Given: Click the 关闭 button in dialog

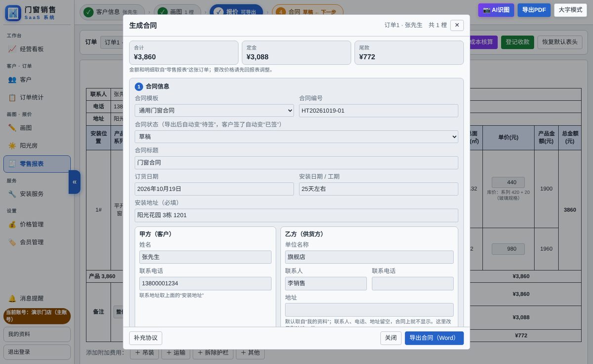Looking at the screenshot, I should point(391,338).
